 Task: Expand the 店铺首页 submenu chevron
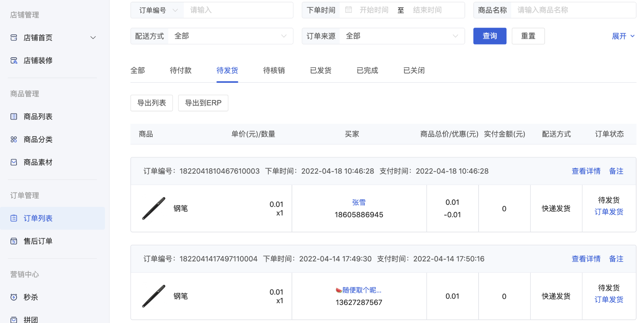[x=93, y=38]
